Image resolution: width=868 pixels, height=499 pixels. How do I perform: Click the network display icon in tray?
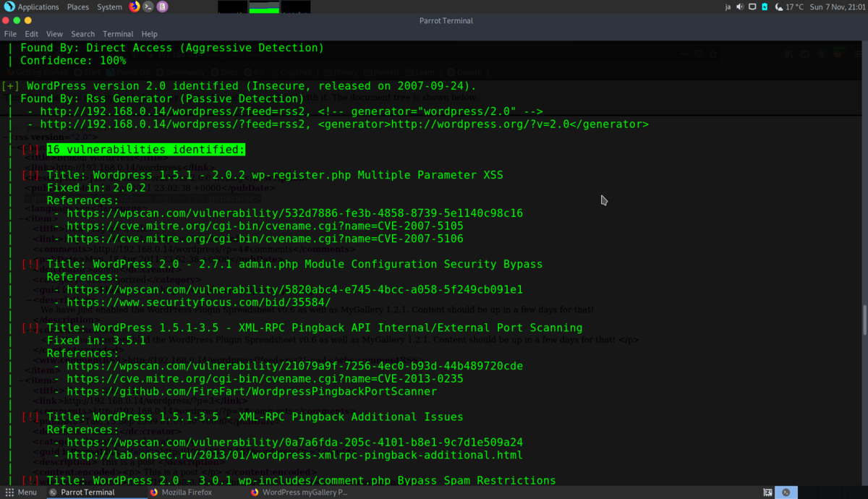point(752,7)
